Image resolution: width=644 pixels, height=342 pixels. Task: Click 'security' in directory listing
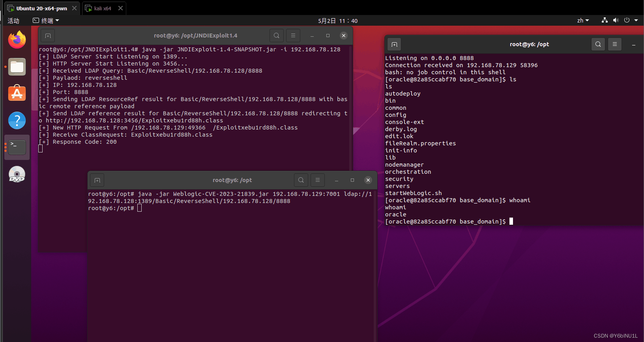pyautogui.click(x=399, y=179)
